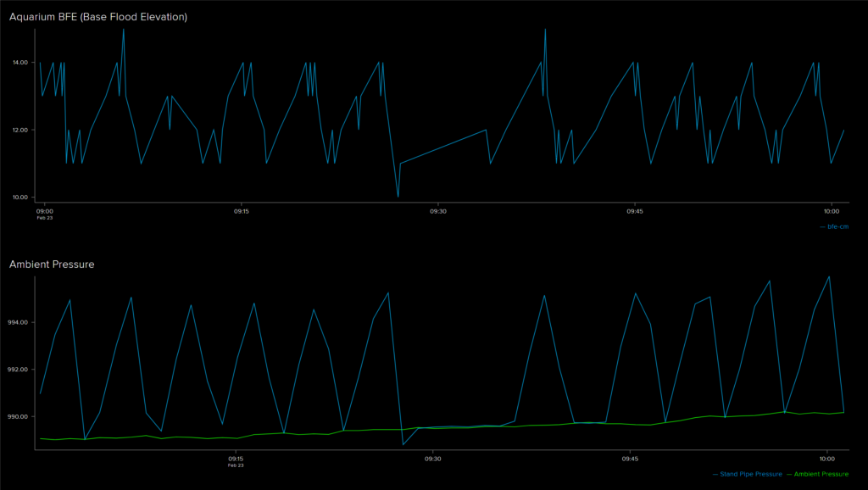Image resolution: width=868 pixels, height=490 pixels.
Task: Select the 10:00 tick on pressure chart
Action: (x=826, y=459)
